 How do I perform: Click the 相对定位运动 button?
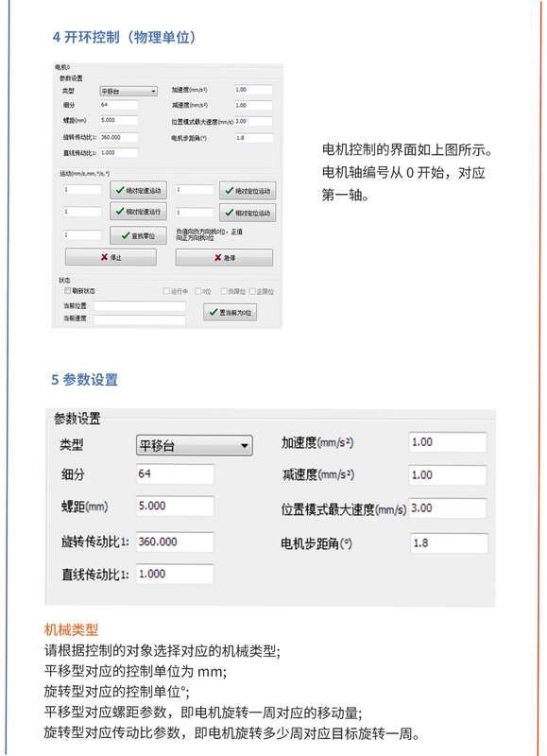[248, 213]
